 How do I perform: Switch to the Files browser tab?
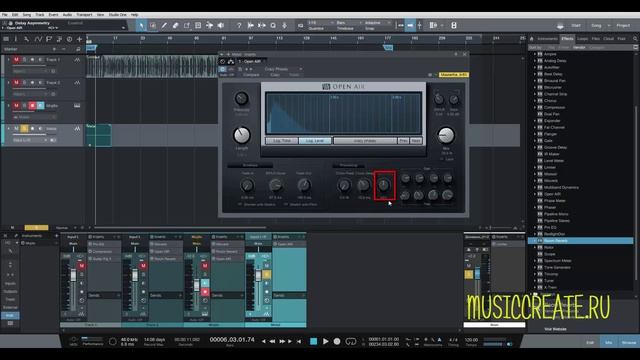tap(596, 39)
